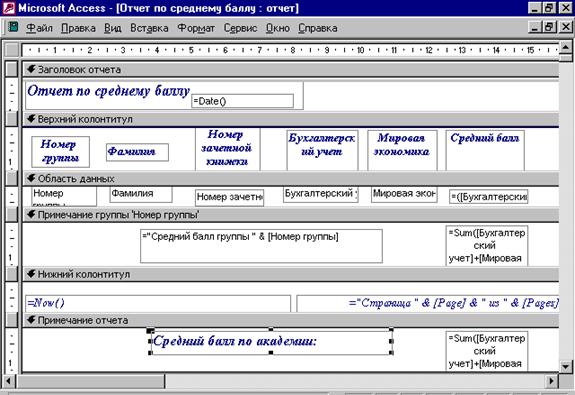Click the =Sum field in report footer

coord(487,351)
